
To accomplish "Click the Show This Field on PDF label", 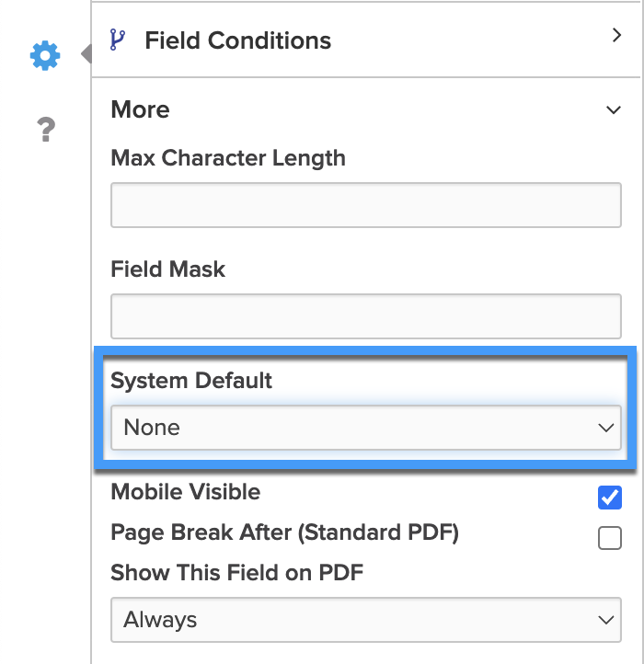I will (x=236, y=572).
